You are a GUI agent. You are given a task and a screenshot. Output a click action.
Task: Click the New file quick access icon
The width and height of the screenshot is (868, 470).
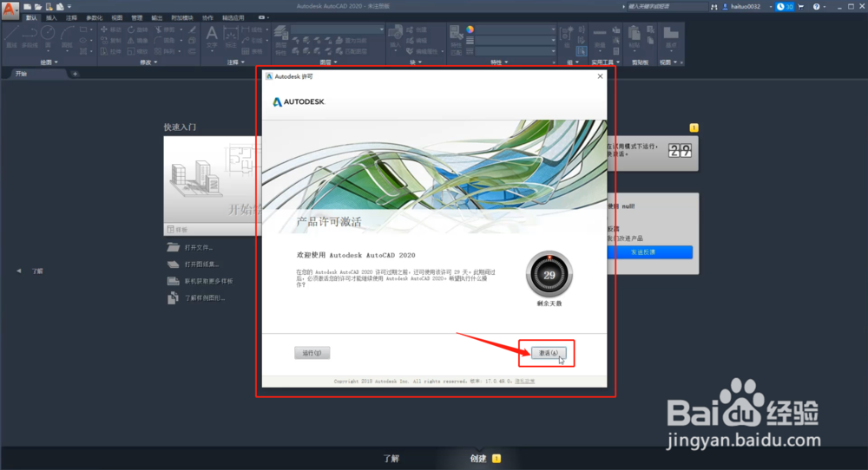[x=27, y=7]
